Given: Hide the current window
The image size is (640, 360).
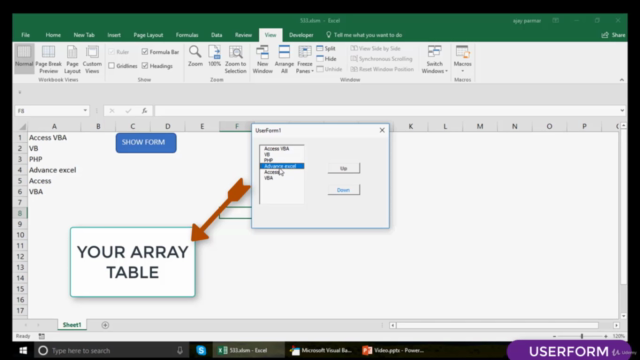Looking at the screenshot, I should 327,59.
